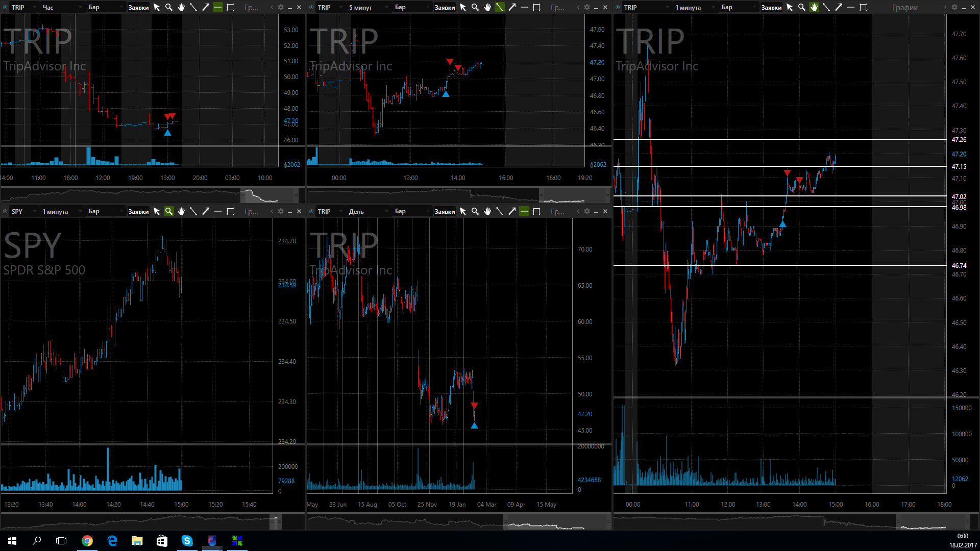Open SPY symbol dropdown

tap(24, 211)
